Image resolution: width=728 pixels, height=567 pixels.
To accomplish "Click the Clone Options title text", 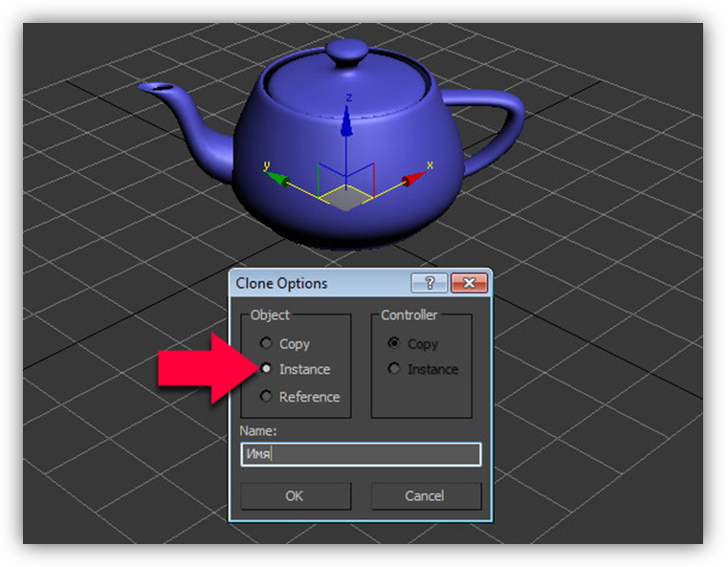I will coord(281,283).
